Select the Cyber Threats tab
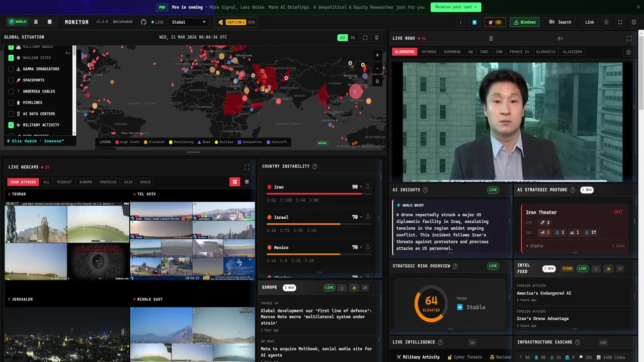 [x=465, y=357]
